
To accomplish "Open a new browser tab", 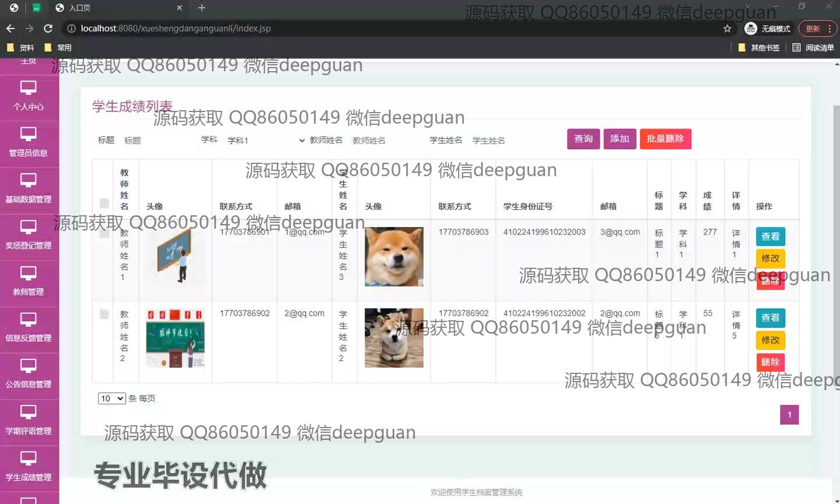I will coord(202,8).
